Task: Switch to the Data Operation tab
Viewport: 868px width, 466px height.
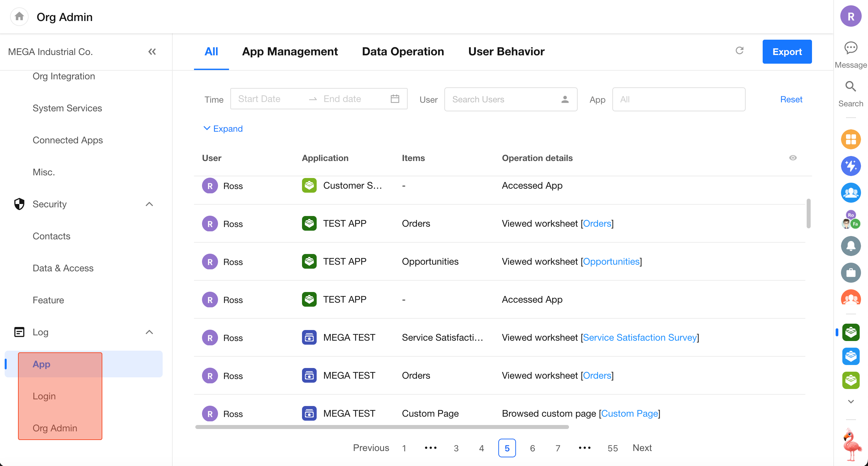Action: coord(403,52)
